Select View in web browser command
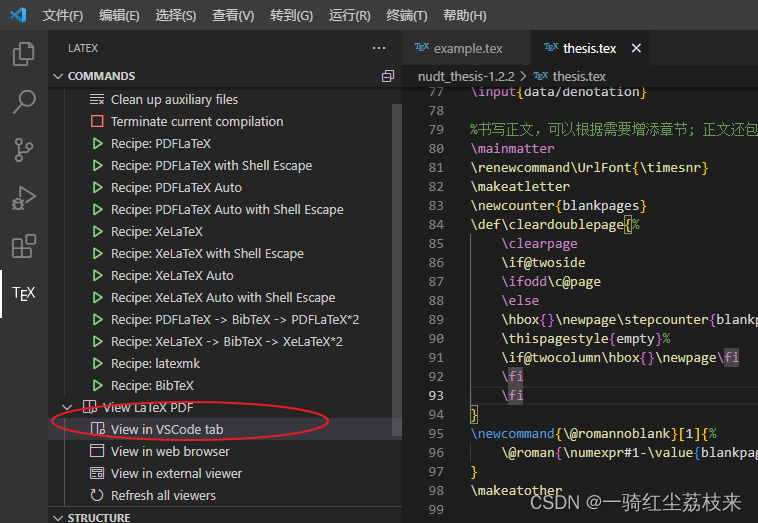 [225, 451]
